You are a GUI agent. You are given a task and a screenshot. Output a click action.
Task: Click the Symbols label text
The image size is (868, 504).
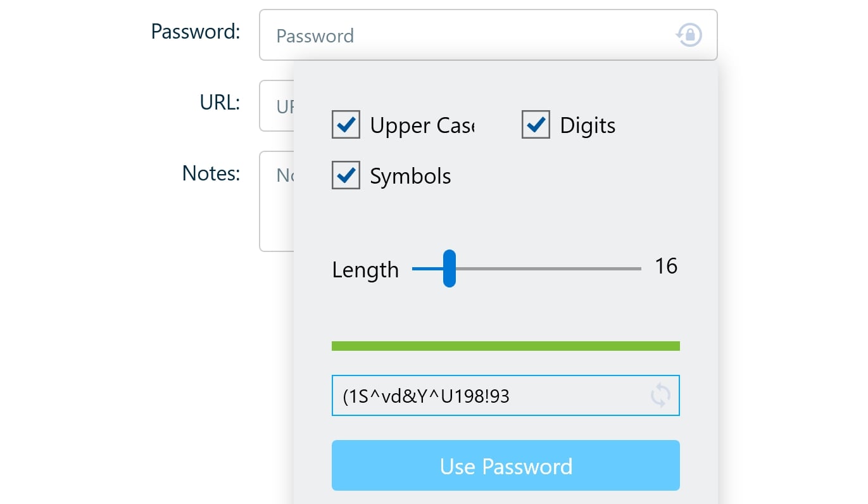410,176
